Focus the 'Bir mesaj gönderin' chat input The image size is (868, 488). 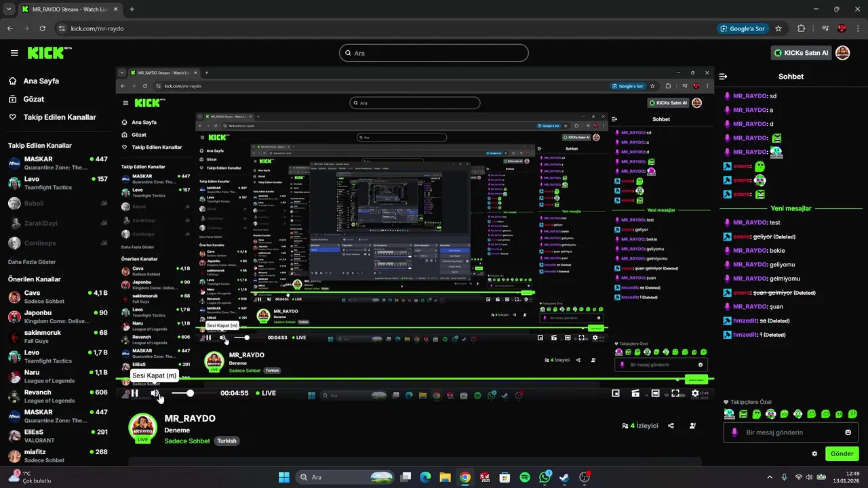tap(791, 432)
